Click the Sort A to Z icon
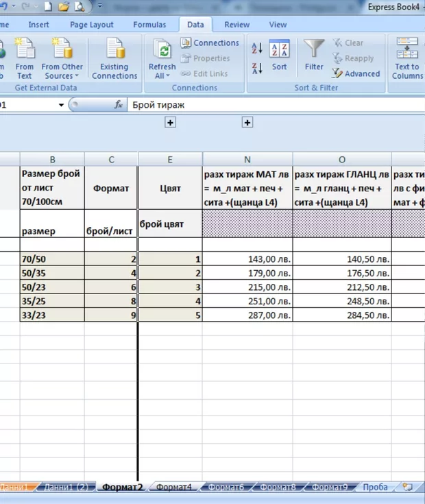This screenshot has width=425, height=504. pyautogui.click(x=257, y=49)
